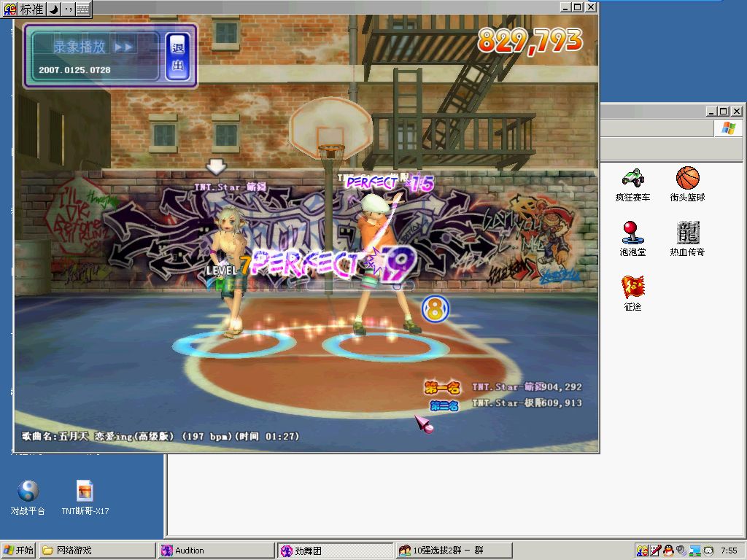
Task: Click the second-place score 609,913
Action: tap(561, 402)
